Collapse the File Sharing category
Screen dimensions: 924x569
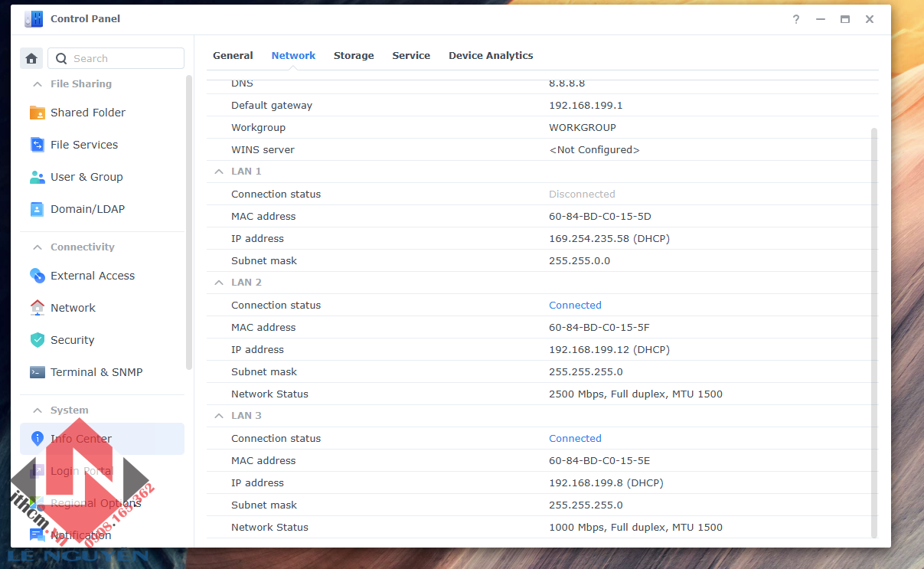point(37,84)
